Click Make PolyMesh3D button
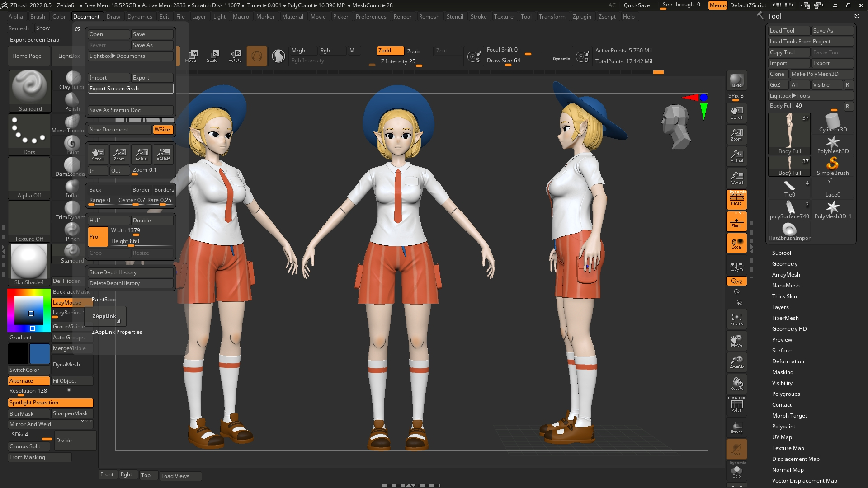Image resolution: width=868 pixels, height=488 pixels. pos(821,74)
